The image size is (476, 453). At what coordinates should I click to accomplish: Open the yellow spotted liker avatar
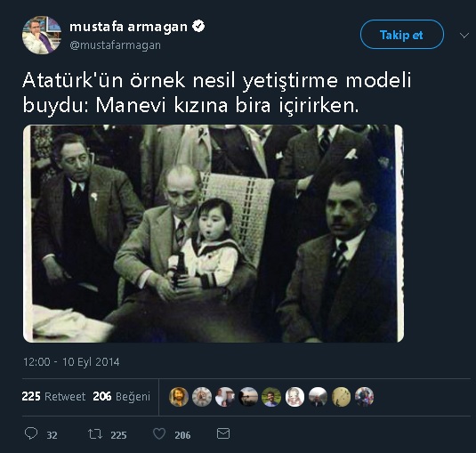[342, 397]
